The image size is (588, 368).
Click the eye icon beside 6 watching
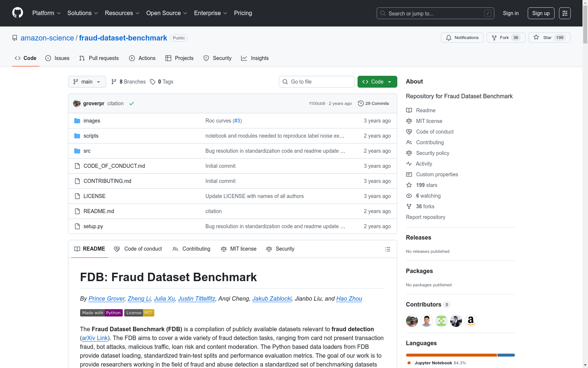point(409,196)
